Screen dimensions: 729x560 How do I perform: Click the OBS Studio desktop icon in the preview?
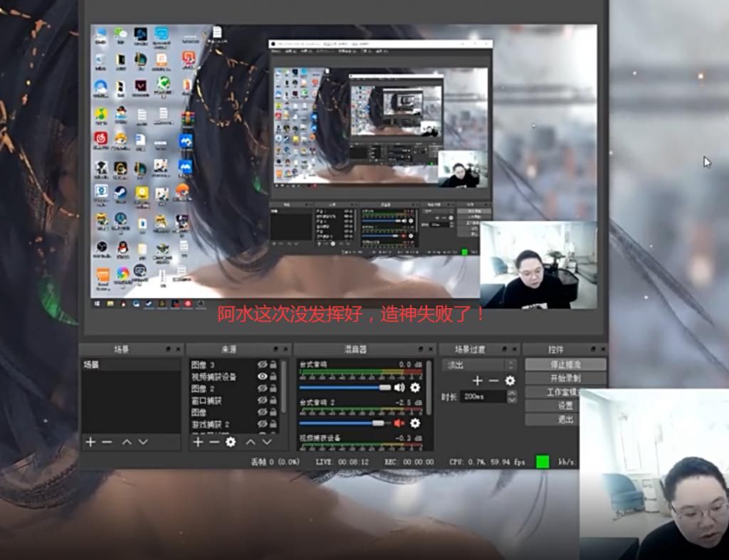(101, 247)
